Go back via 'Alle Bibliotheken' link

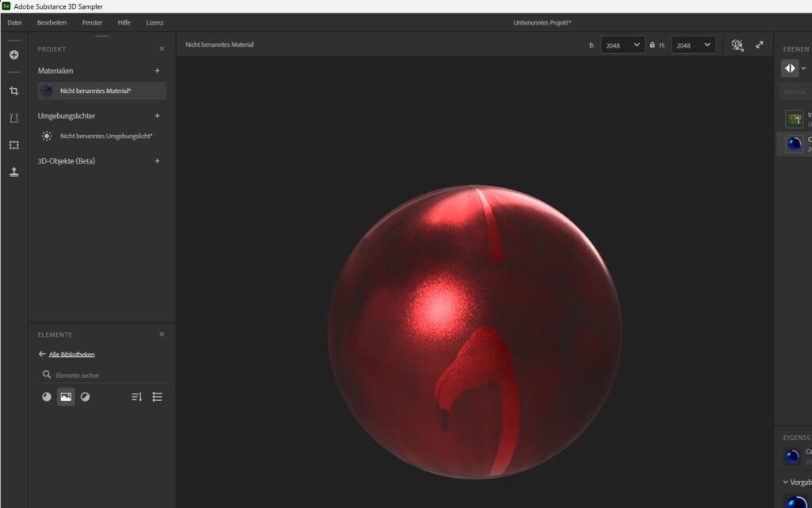pyautogui.click(x=72, y=355)
